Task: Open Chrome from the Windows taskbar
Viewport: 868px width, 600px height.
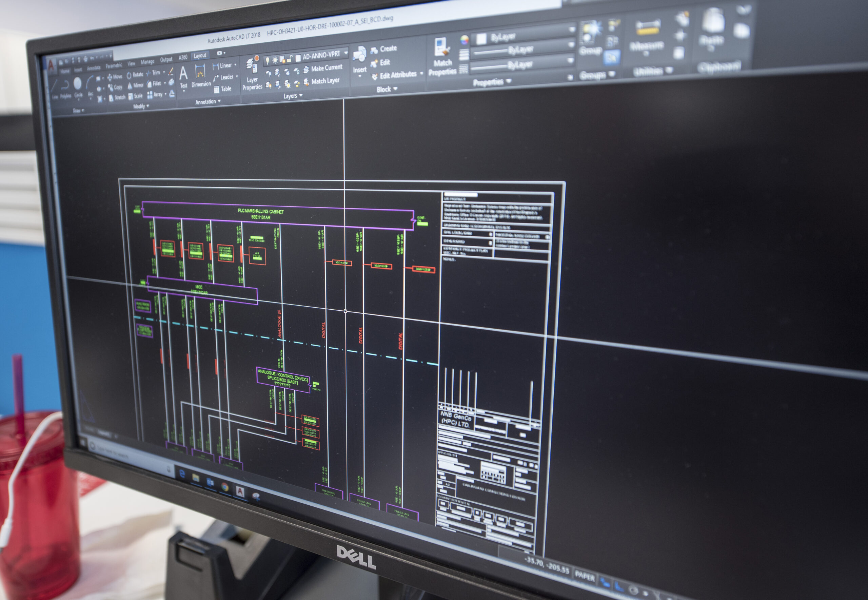Action: (x=224, y=487)
